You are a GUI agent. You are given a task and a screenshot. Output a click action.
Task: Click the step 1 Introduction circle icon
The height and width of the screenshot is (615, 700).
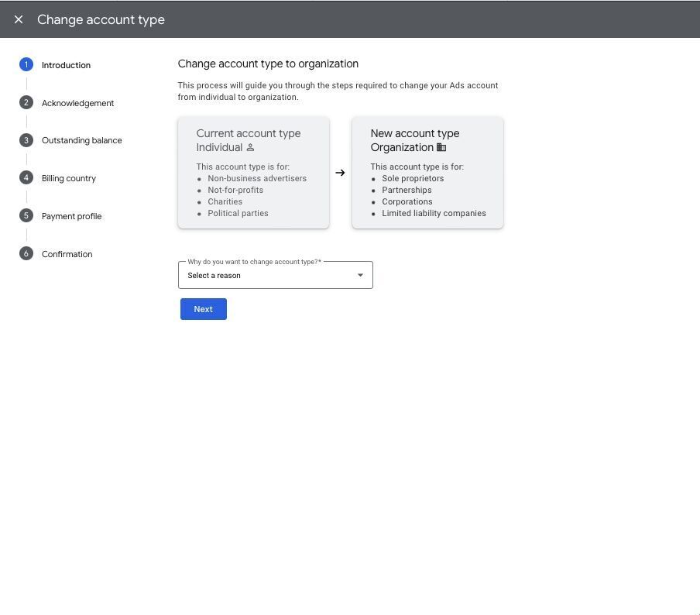tap(26, 65)
